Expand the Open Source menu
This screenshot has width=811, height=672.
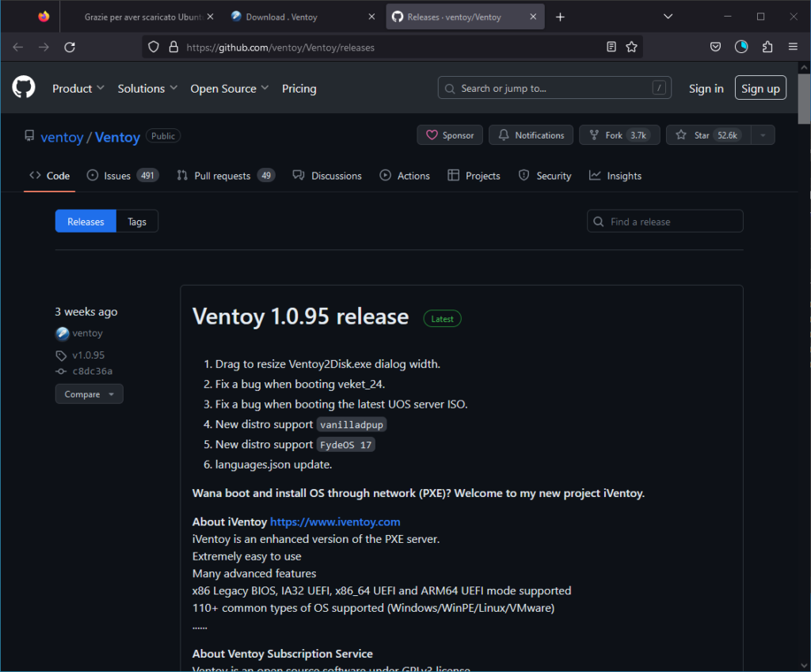click(230, 89)
